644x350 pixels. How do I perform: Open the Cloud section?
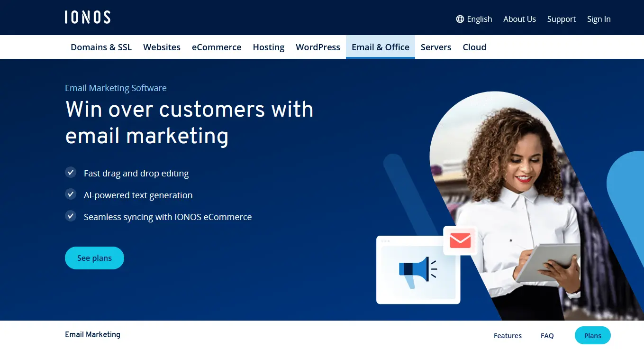pyautogui.click(x=474, y=47)
